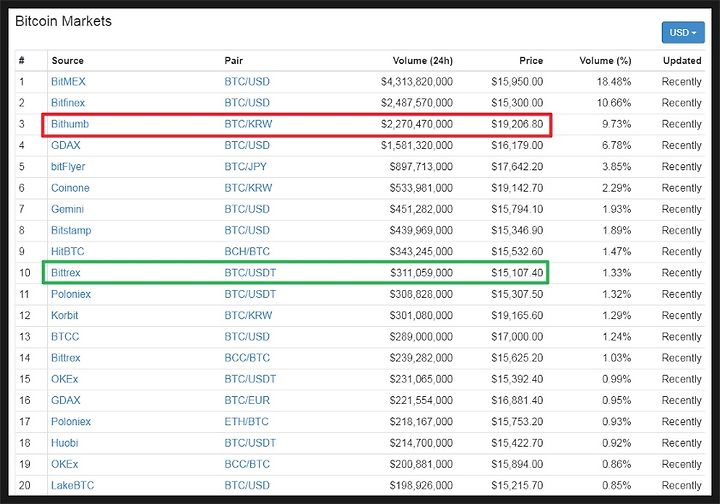The width and height of the screenshot is (720, 504).
Task: Open Poloniex BTC/USDT pair link
Action: (x=250, y=294)
